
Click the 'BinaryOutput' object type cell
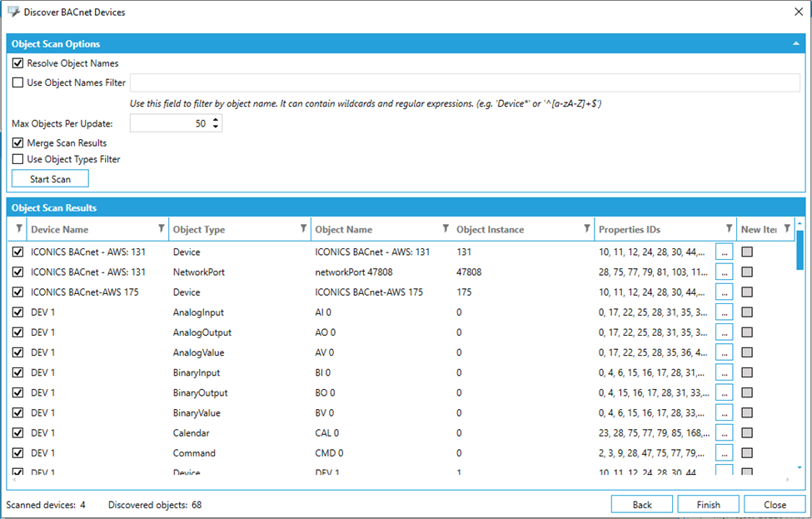click(x=201, y=392)
